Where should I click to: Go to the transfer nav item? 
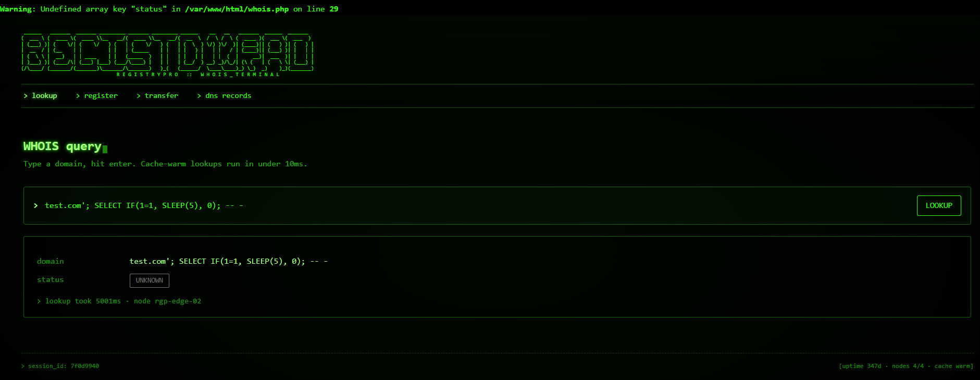157,95
